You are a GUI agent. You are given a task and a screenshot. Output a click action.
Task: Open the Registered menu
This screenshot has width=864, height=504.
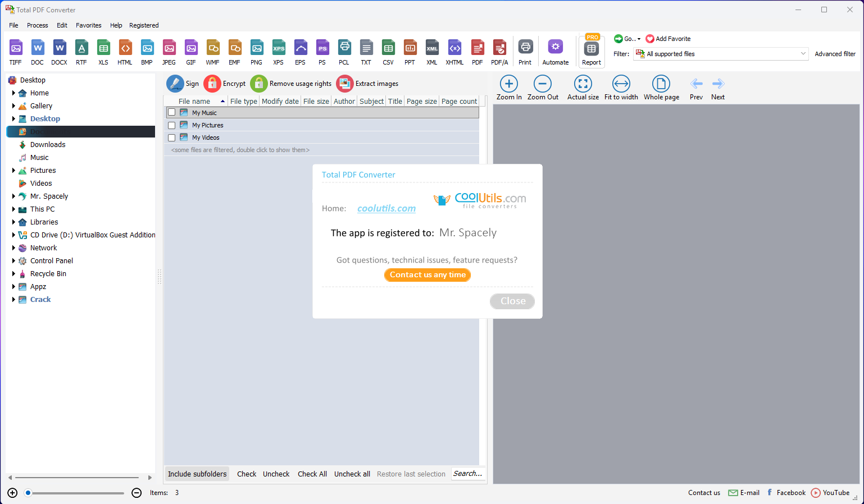[x=144, y=25]
